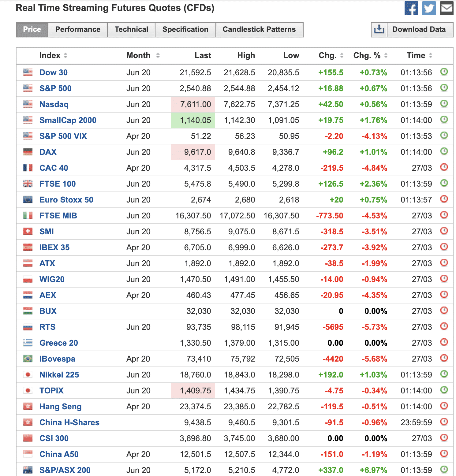This screenshot has height=476, width=456.
Task: Click TOPIX last price 1,409.75
Action: [196, 391]
